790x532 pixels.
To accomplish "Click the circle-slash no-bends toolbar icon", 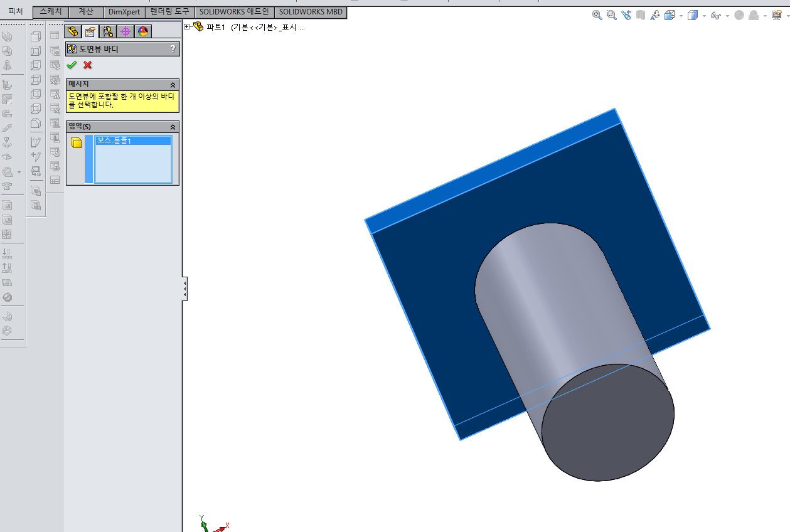I will (8, 297).
